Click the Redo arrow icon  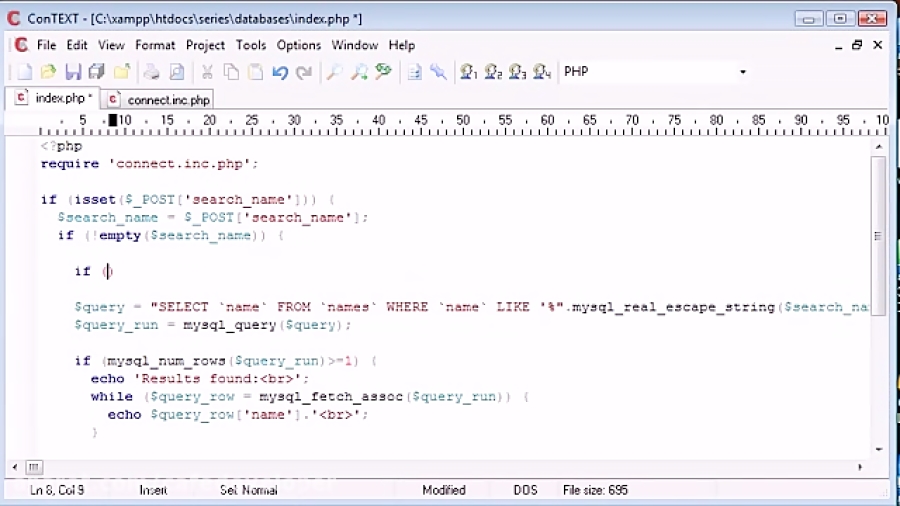click(x=304, y=72)
